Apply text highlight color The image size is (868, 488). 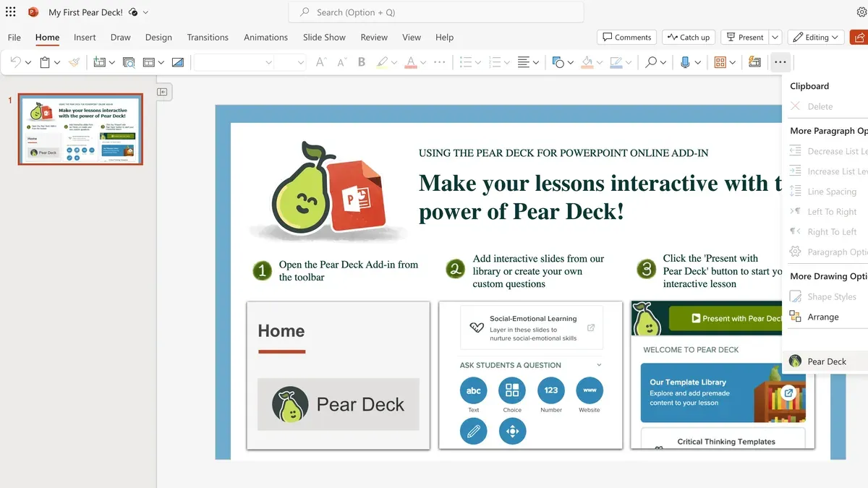(382, 63)
